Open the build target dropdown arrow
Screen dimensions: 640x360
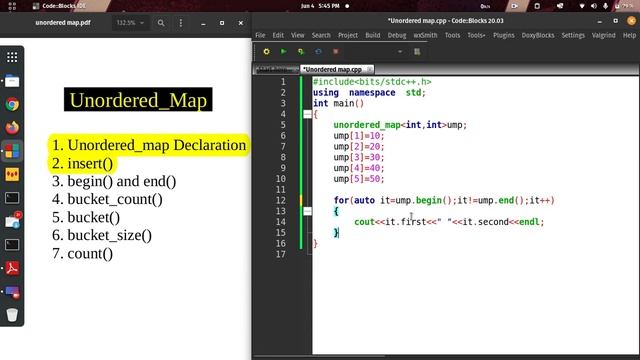[x=400, y=51]
